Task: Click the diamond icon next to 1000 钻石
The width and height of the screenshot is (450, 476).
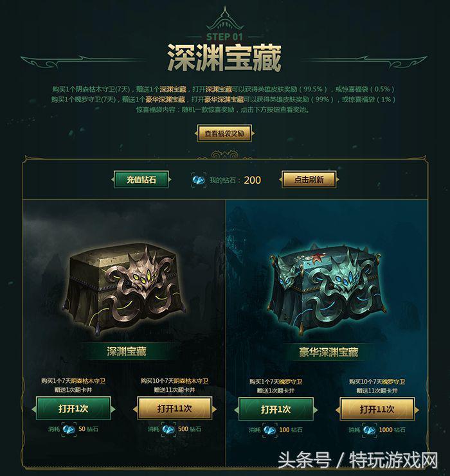Action: [x=369, y=430]
